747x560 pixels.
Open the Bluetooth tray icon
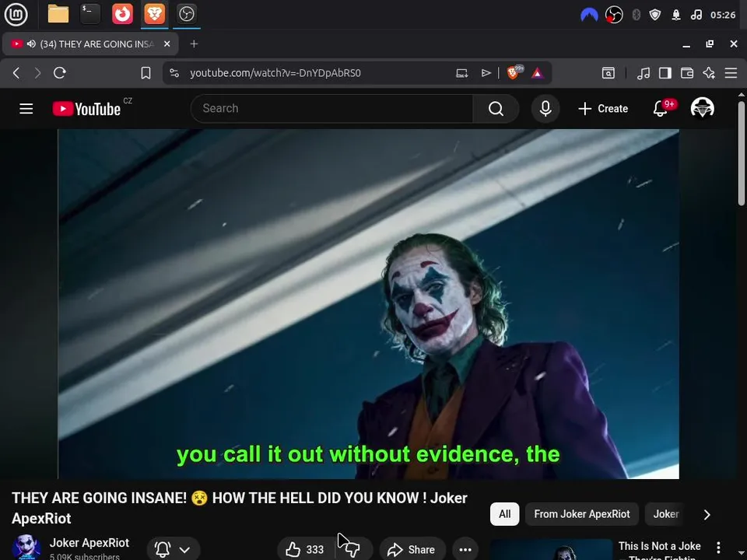(636, 15)
